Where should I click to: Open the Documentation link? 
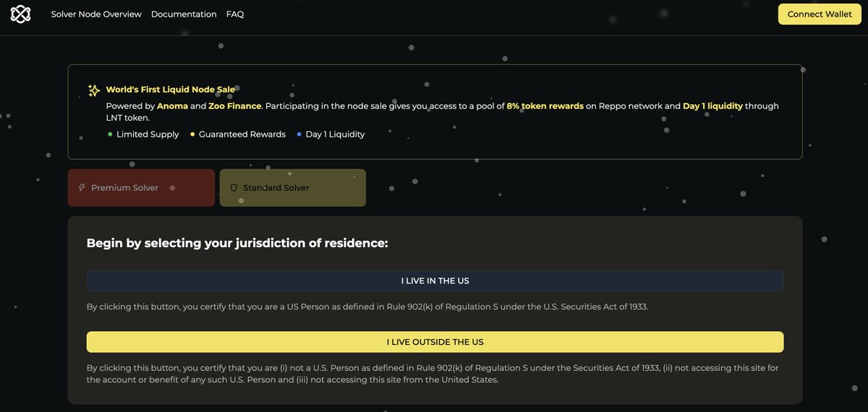tap(184, 14)
